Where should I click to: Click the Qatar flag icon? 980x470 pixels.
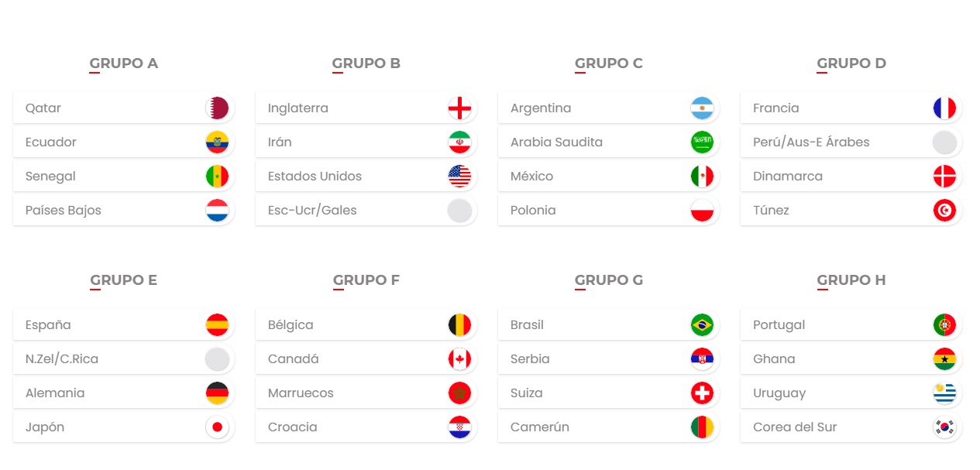(x=217, y=108)
